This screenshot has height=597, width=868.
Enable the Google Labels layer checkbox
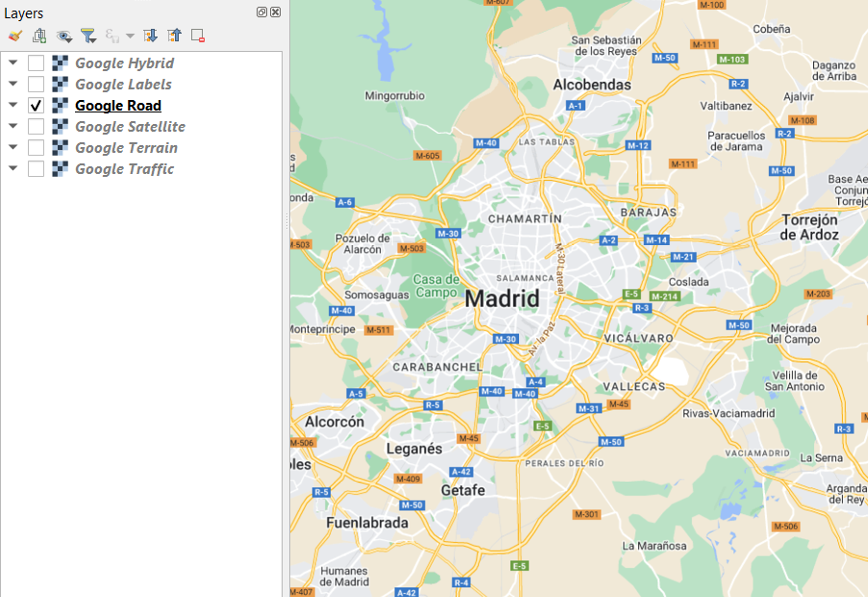(x=36, y=85)
